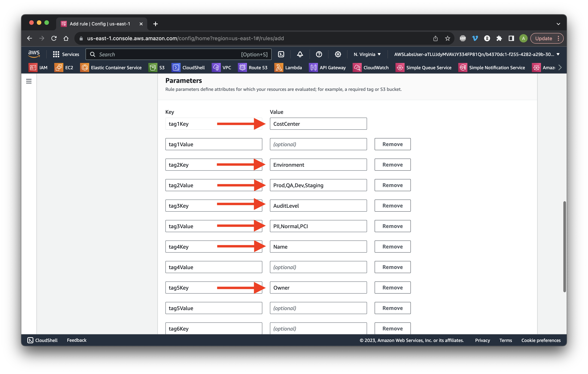588x374 pixels.
Task: Click the tag4Value optional value field
Action: (318, 267)
